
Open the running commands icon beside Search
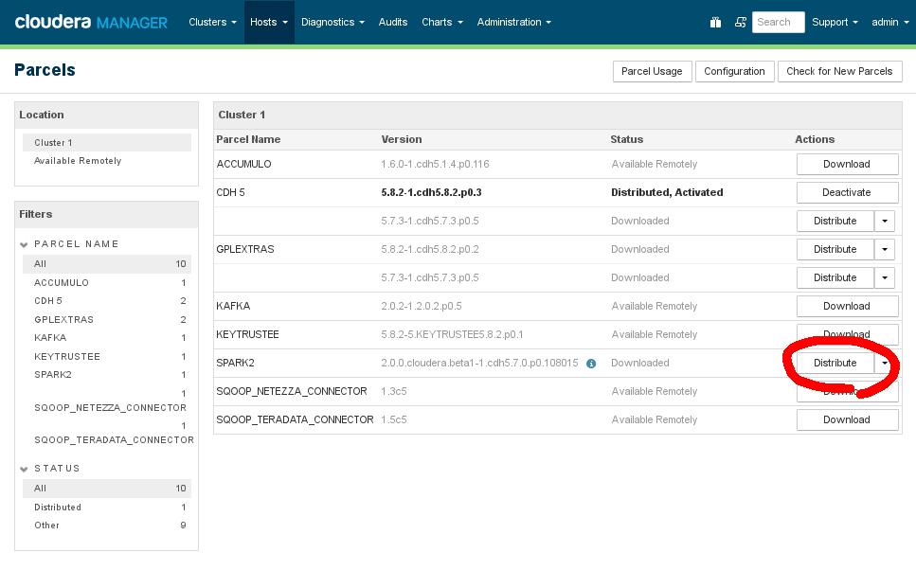(x=740, y=22)
